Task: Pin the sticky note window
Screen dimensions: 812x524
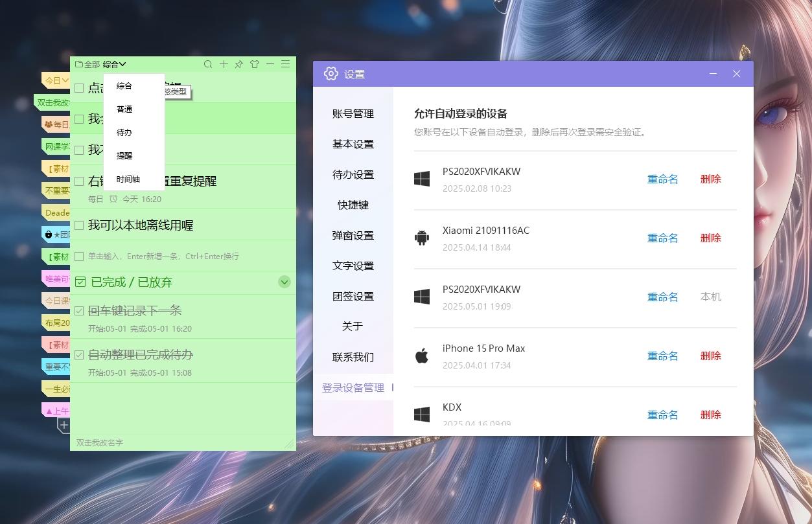Action: (238, 64)
